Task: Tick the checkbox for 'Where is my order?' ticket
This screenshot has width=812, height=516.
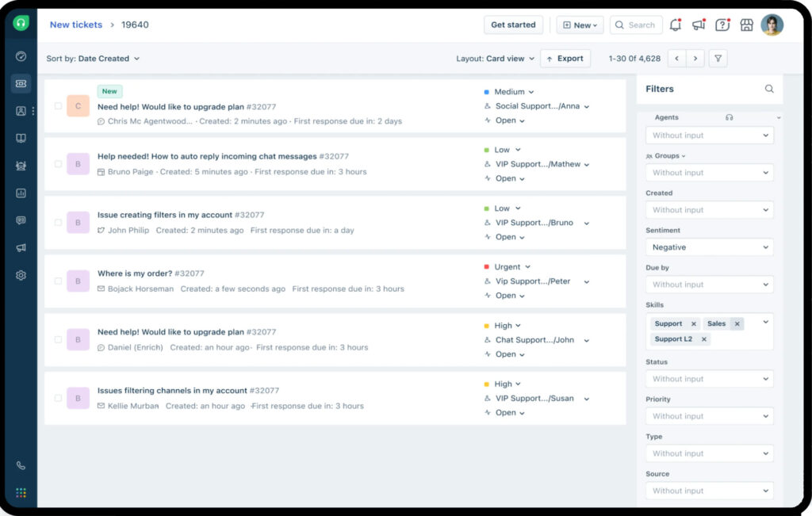Action: tap(58, 281)
